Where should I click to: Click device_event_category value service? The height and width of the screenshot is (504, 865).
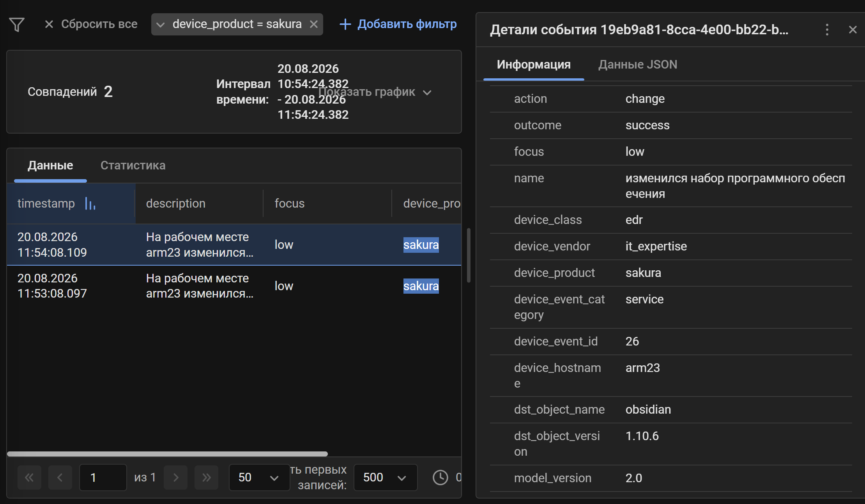(644, 300)
